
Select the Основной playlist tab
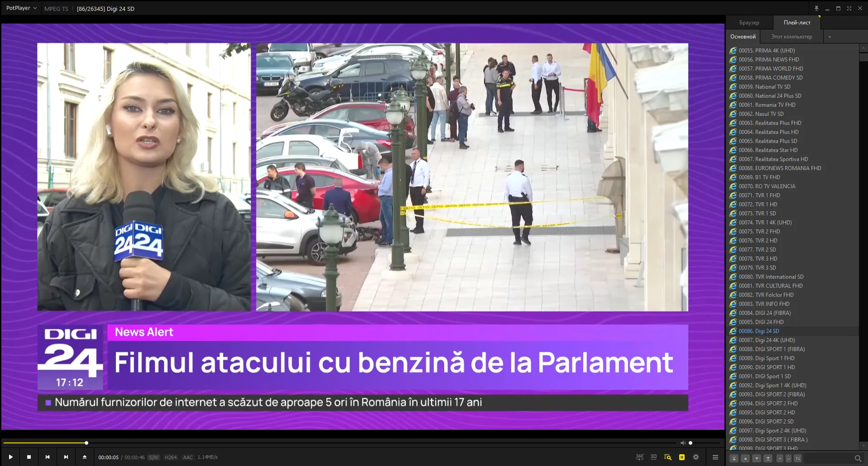coord(743,37)
